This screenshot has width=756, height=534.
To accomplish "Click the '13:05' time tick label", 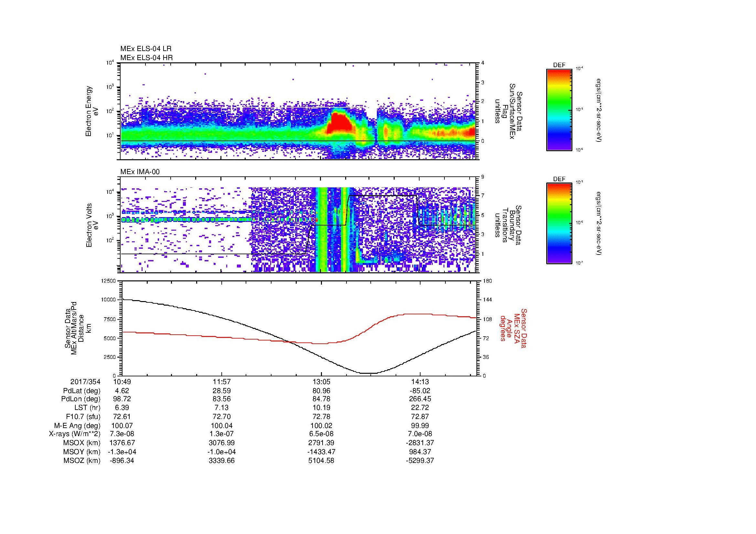I will (321, 382).
